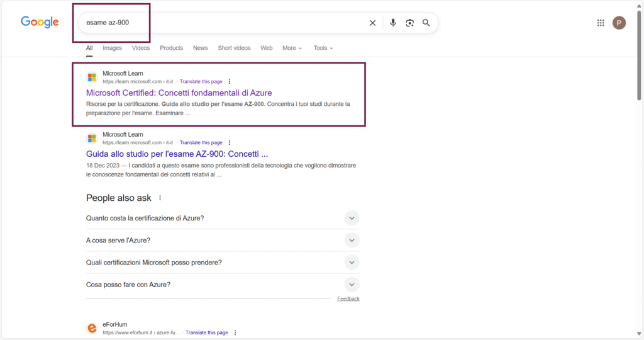Image resolution: width=644 pixels, height=340 pixels.
Task: Switch to the News tab
Action: pyautogui.click(x=201, y=48)
